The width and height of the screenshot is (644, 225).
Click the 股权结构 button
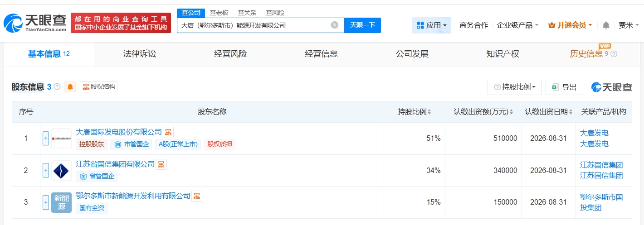99,87
